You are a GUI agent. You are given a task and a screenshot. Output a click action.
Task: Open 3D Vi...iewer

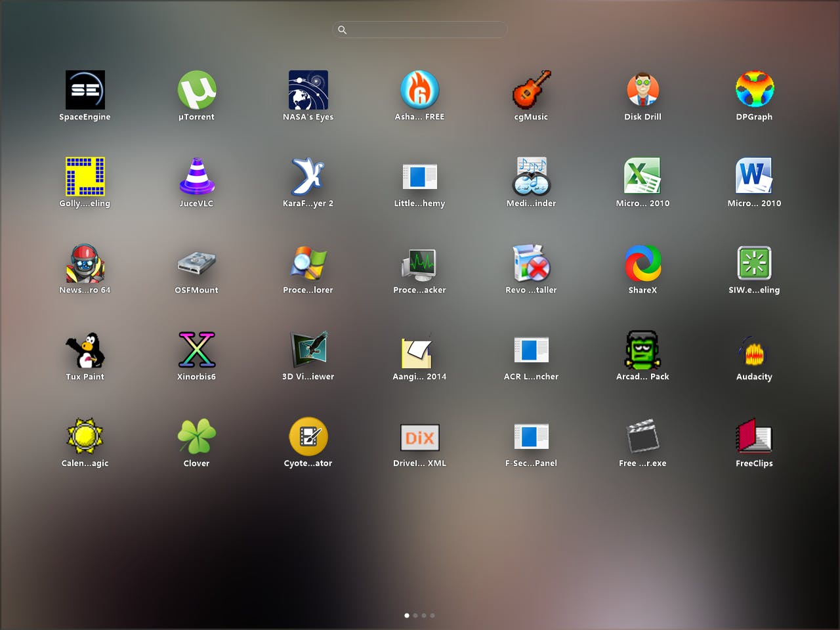(308, 350)
